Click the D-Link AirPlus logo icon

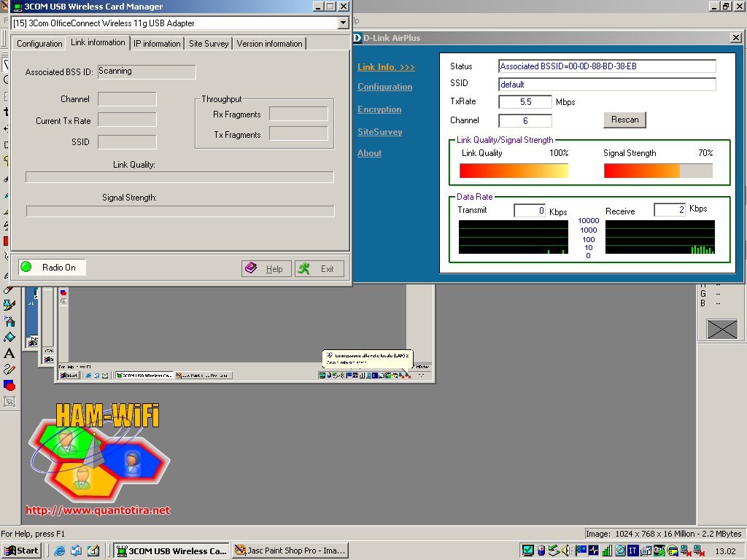[x=357, y=38]
